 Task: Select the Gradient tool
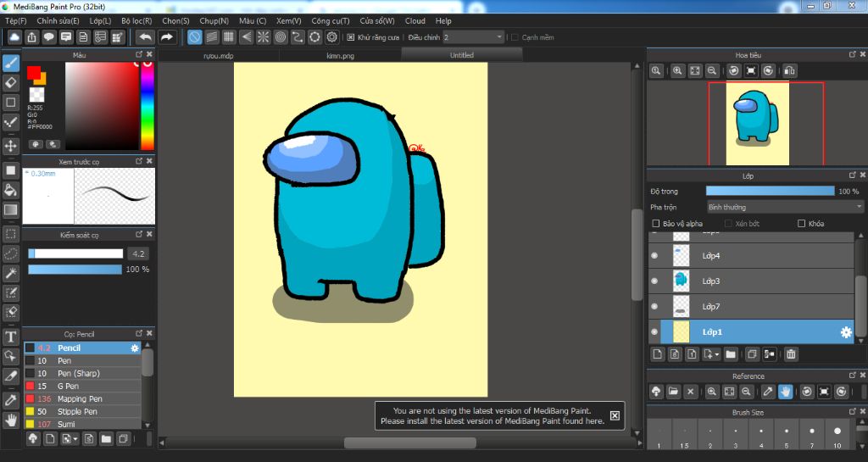pyautogui.click(x=10, y=209)
